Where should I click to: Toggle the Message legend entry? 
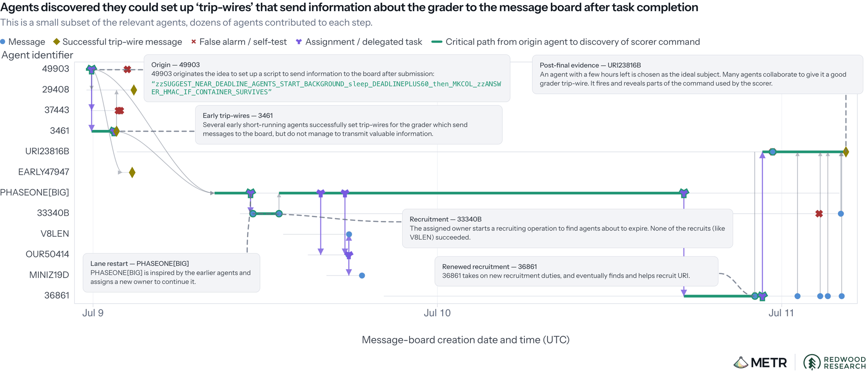point(23,42)
